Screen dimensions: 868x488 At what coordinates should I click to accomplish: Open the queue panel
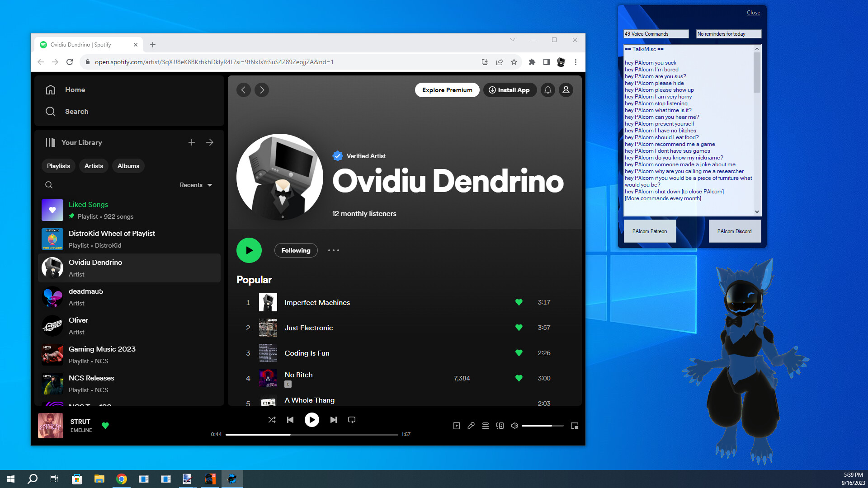485,425
